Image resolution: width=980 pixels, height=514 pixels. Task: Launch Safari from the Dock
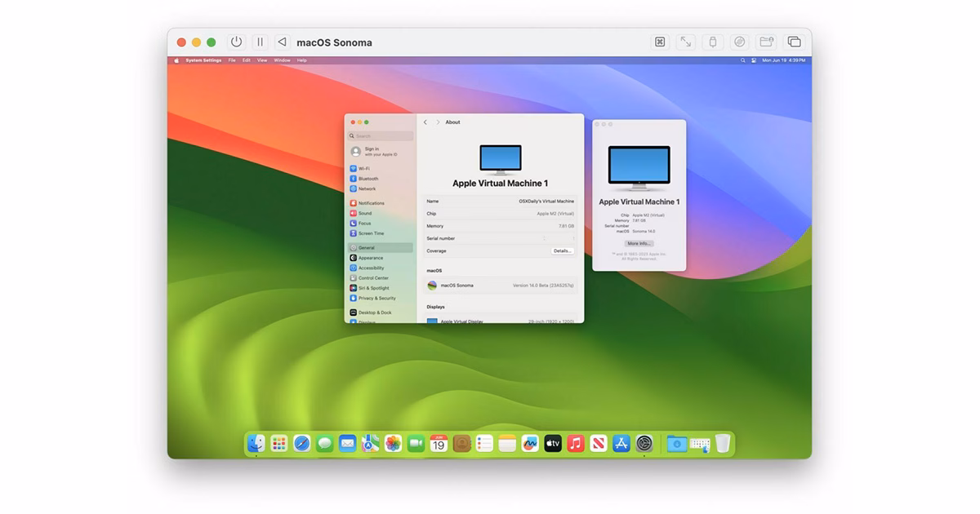point(302,443)
